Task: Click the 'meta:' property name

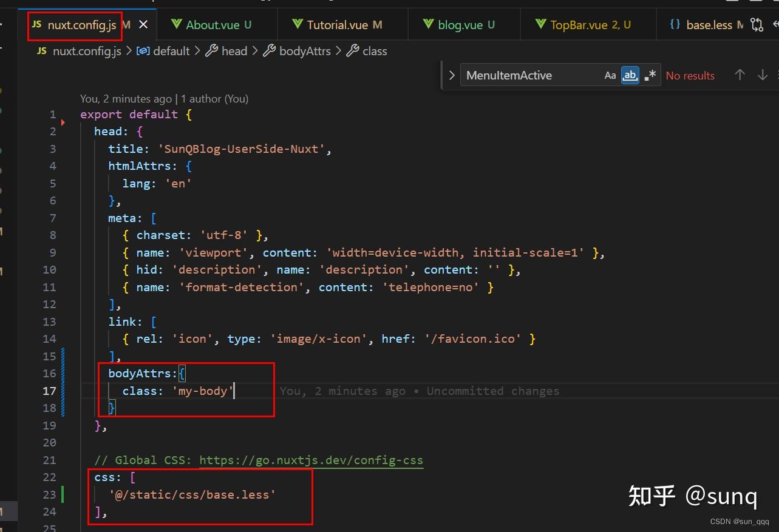Action: point(126,218)
